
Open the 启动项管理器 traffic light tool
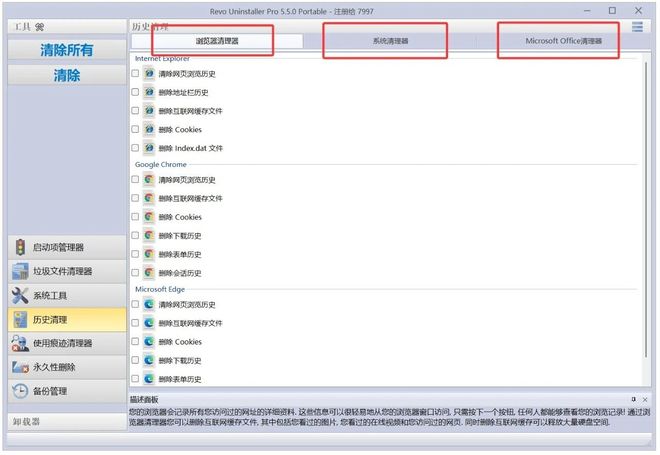[x=67, y=247]
